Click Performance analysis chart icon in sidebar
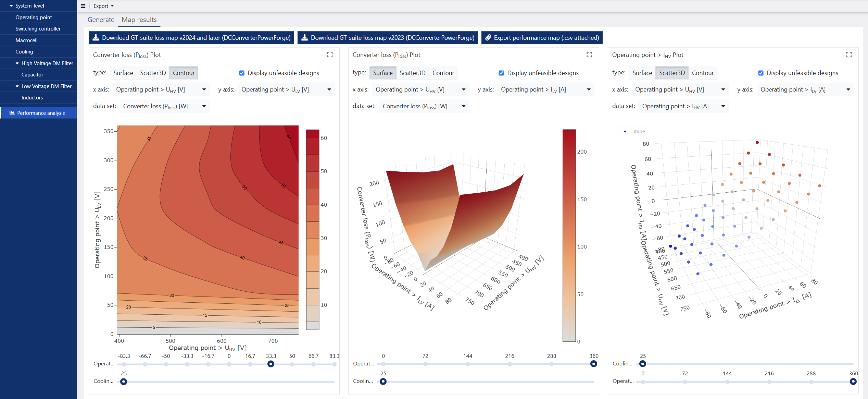This screenshot has width=868, height=399. pyautogui.click(x=12, y=113)
